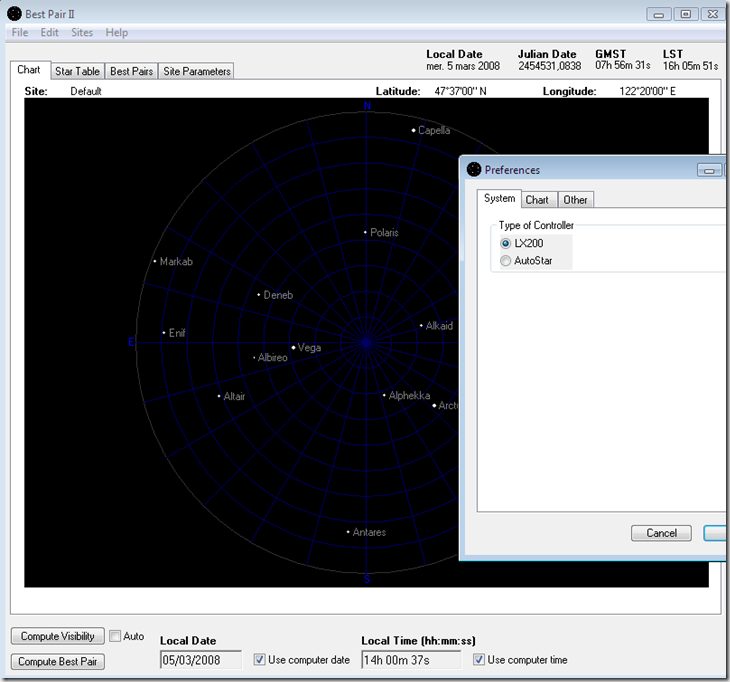Click the Polaris star on the chart

(x=365, y=232)
